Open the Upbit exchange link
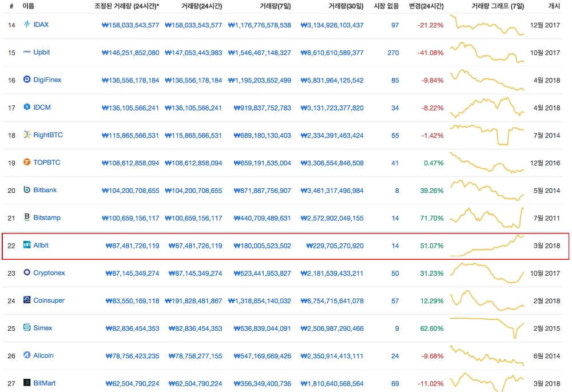The height and width of the screenshot is (392, 572). click(x=42, y=52)
